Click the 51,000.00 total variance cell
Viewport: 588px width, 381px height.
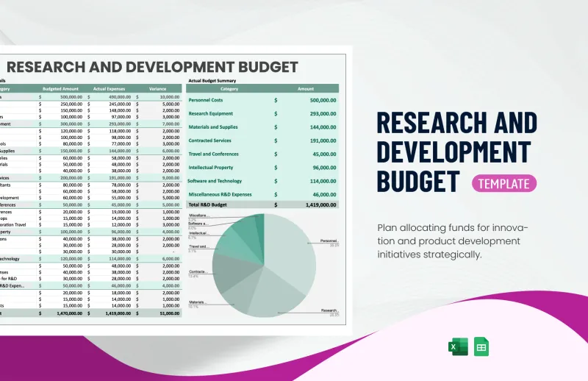tap(170, 313)
